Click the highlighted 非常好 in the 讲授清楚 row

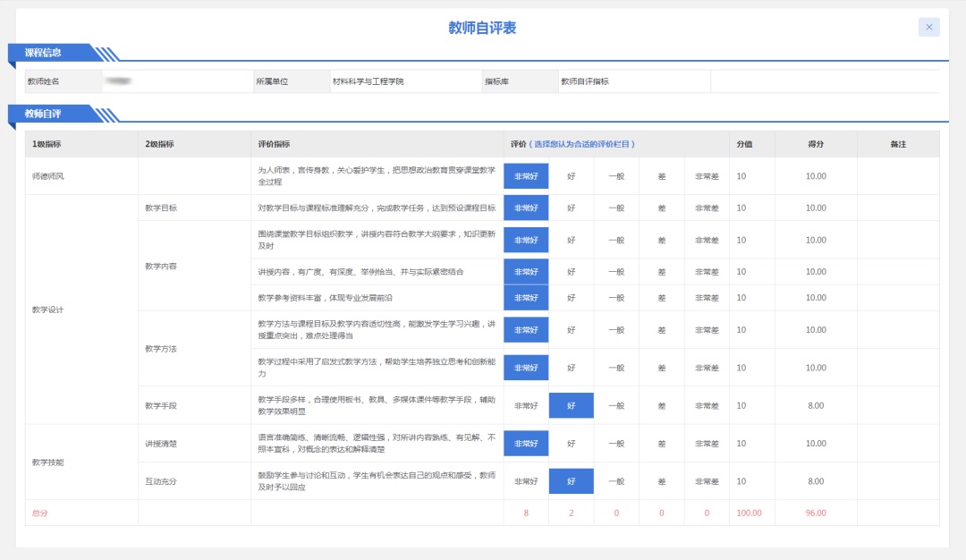526,444
